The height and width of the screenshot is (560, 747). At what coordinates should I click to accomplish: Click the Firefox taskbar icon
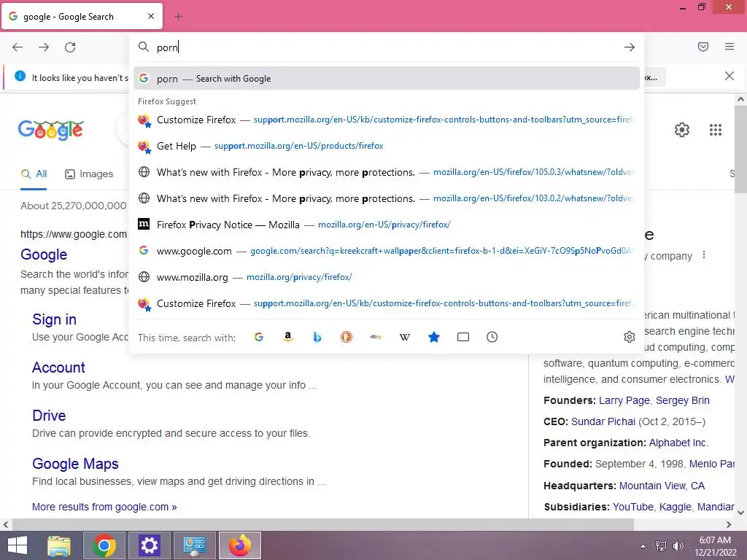click(x=239, y=545)
